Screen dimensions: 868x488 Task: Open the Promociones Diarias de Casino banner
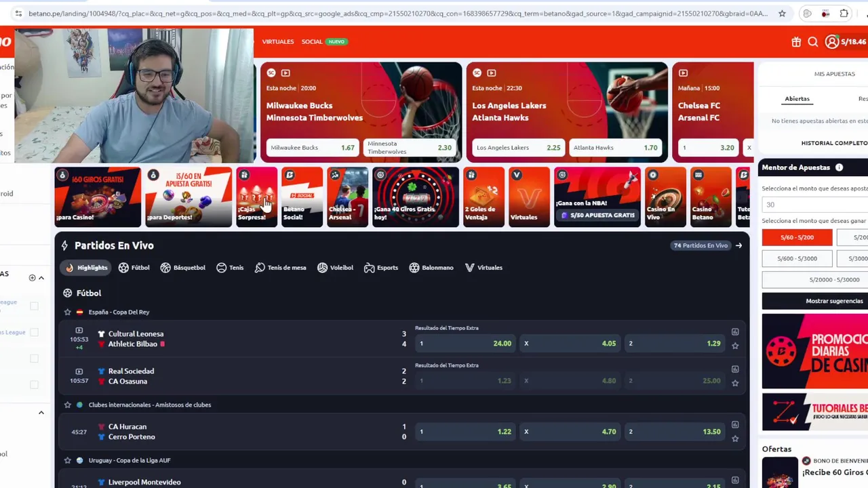(815, 351)
